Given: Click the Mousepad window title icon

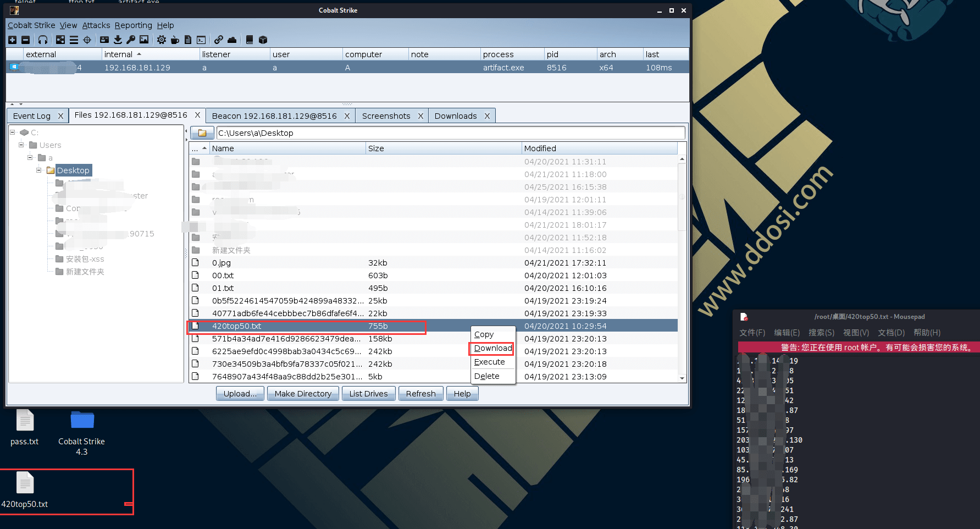Looking at the screenshot, I should click(744, 317).
